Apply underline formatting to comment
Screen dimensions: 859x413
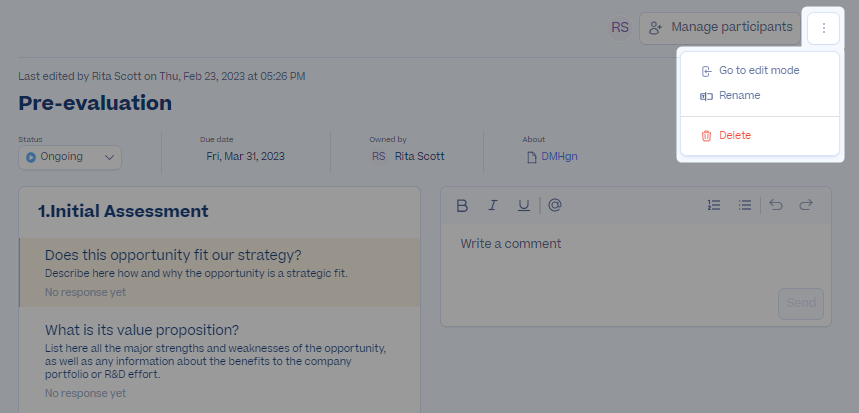click(x=523, y=205)
